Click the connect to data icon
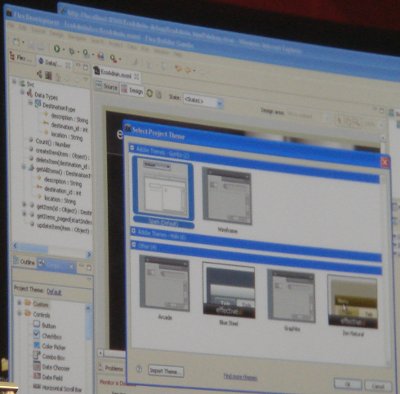Image resolution: width=400 pixels, height=394 pixels. tap(39, 74)
